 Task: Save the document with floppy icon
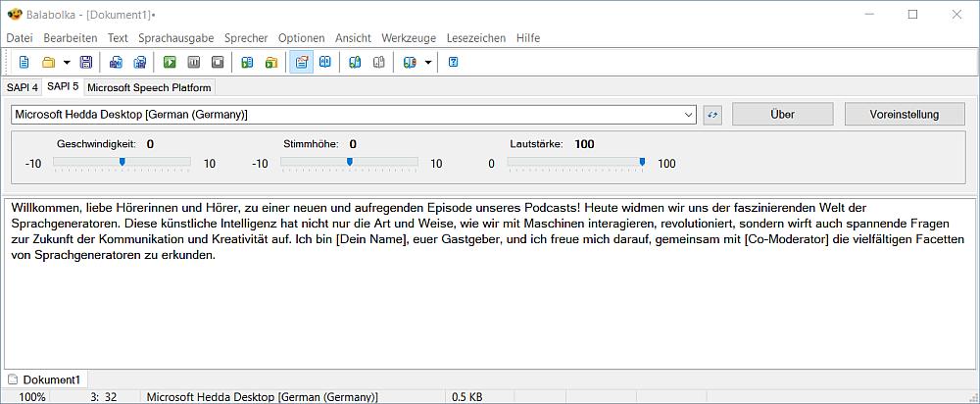click(86, 63)
